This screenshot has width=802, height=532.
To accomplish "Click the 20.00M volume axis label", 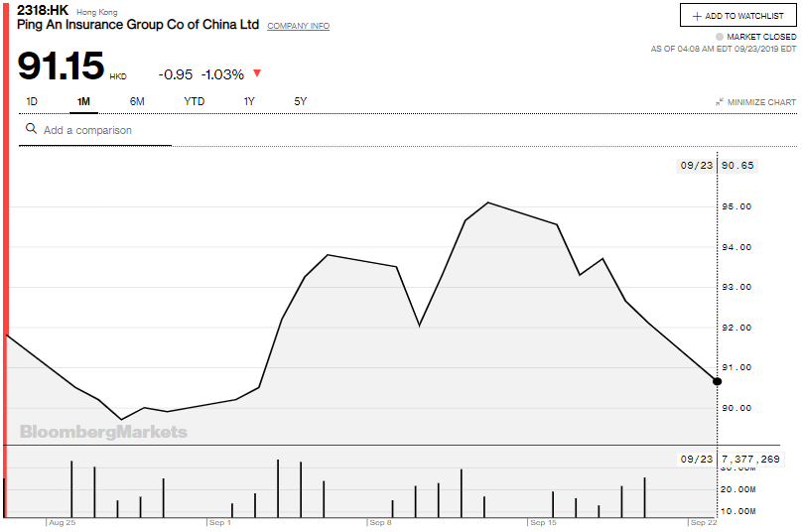I will (738, 489).
